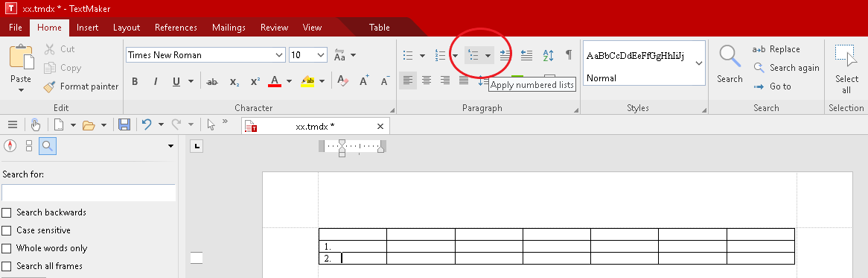
Task: Click the open folder icon
Action: click(x=89, y=124)
